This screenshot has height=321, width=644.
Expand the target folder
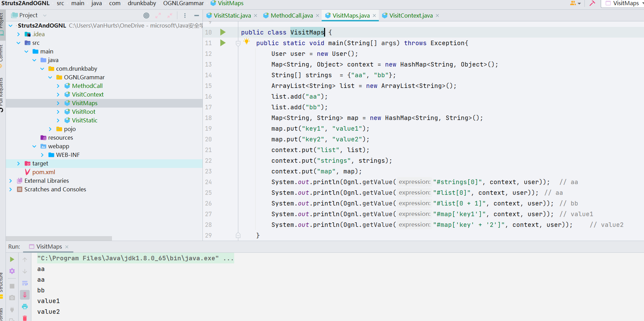pyautogui.click(x=19, y=163)
